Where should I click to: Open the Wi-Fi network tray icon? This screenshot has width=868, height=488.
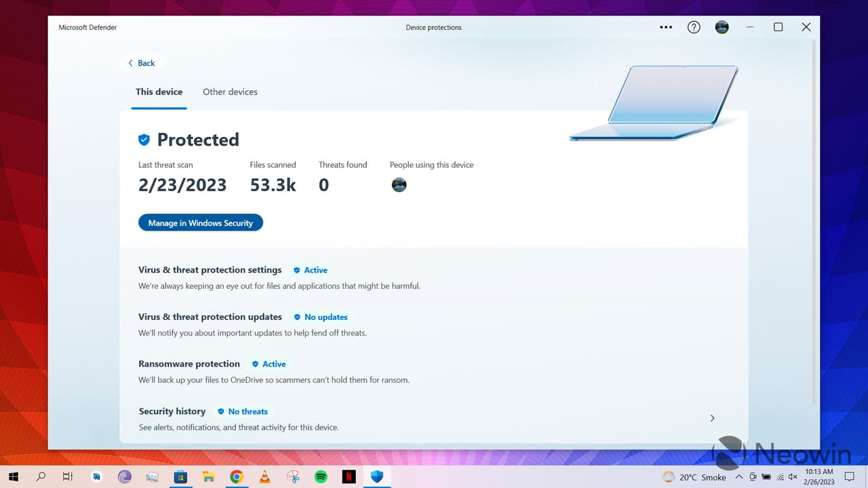[781, 477]
